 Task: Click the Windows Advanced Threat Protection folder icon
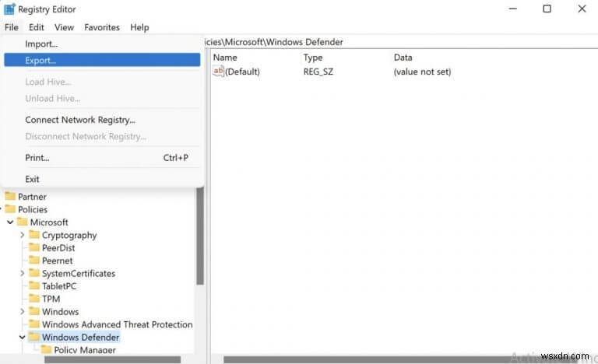(x=34, y=324)
